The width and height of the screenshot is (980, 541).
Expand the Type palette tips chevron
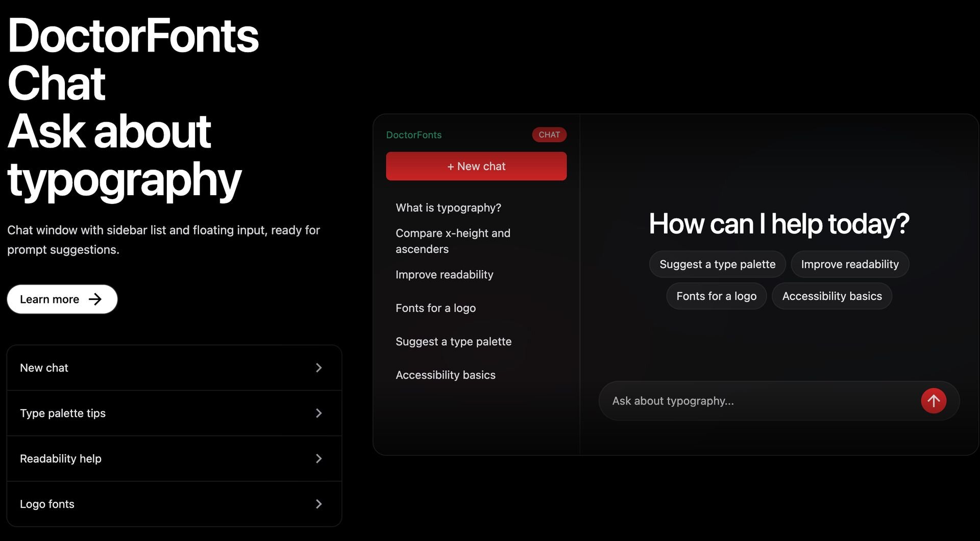point(318,413)
